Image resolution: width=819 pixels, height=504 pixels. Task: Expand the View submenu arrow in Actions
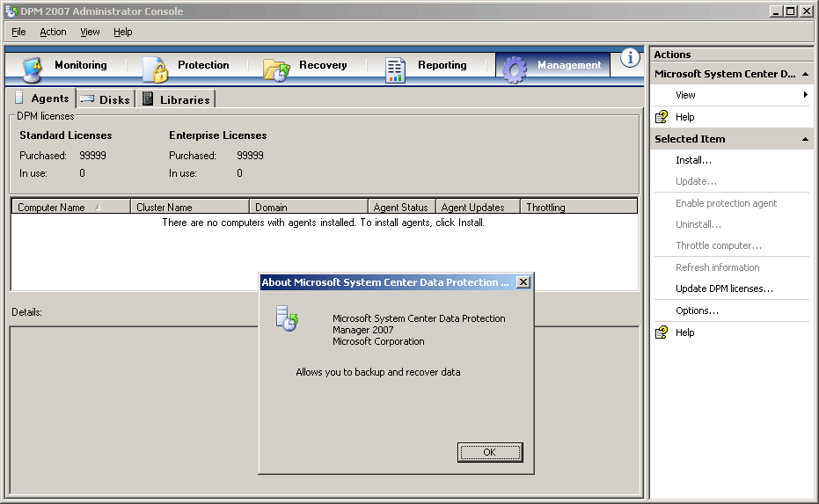click(x=806, y=94)
